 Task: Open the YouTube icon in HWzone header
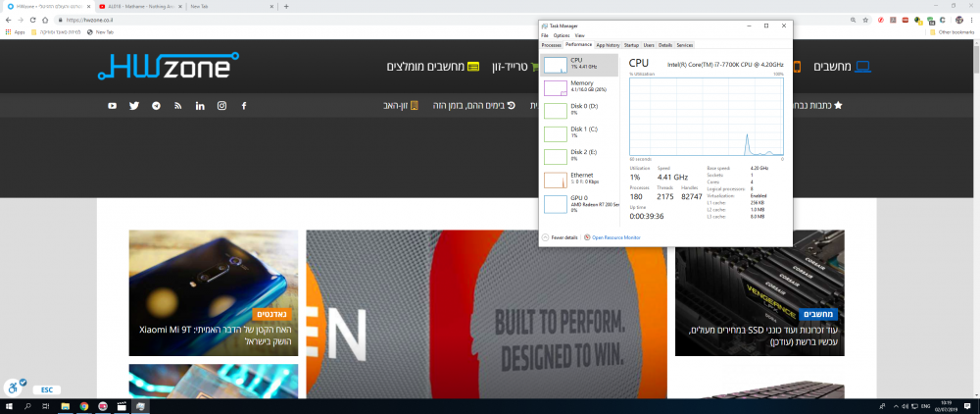tap(112, 106)
